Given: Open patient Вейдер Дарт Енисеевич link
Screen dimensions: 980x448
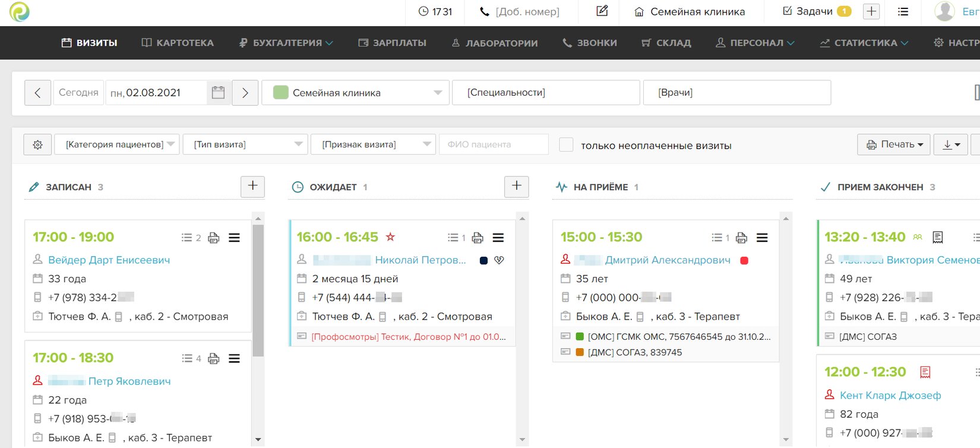Looking at the screenshot, I should pyautogui.click(x=109, y=260).
